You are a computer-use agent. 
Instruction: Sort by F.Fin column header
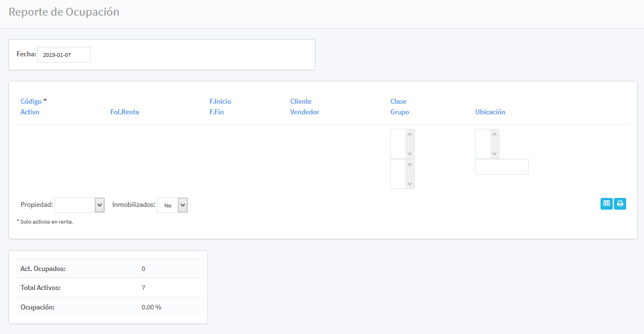[x=217, y=112]
